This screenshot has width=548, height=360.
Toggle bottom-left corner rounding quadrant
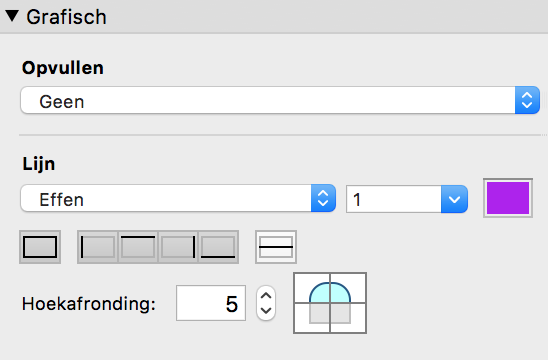(312, 318)
